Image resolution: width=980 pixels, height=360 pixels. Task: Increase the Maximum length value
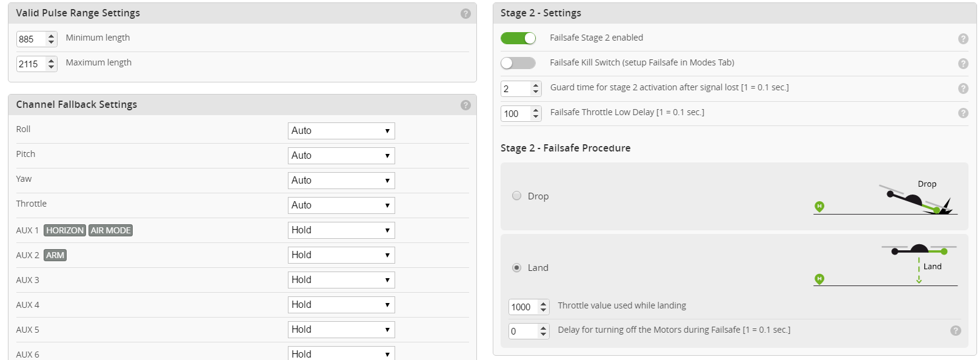pos(52,61)
